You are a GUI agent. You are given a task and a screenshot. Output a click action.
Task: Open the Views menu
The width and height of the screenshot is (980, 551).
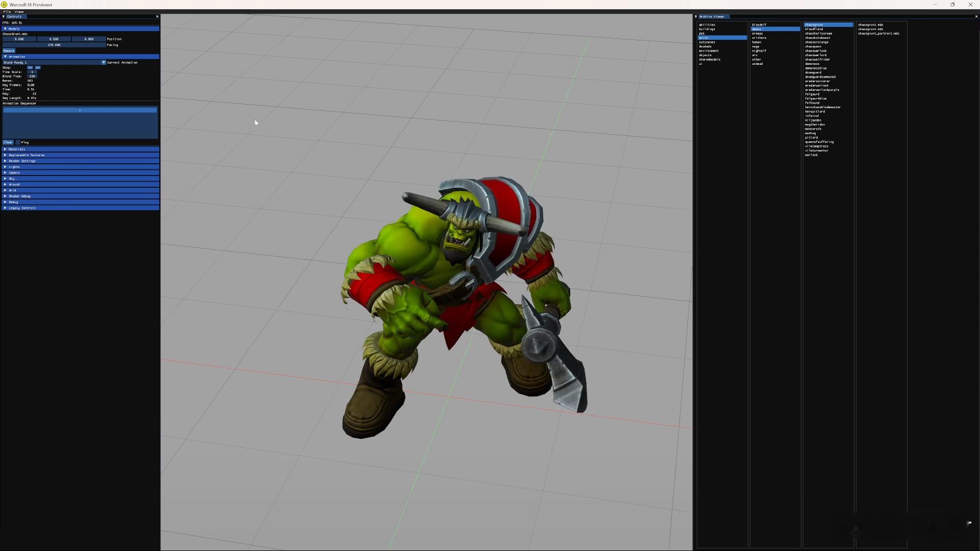click(19, 12)
